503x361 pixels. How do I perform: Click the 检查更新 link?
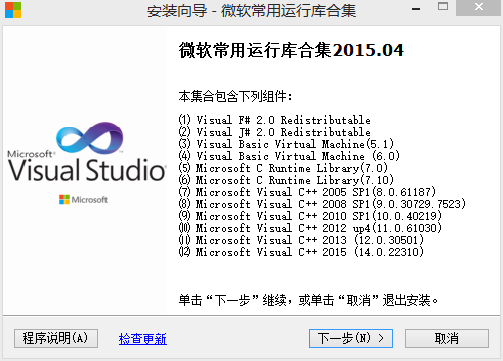(x=143, y=339)
